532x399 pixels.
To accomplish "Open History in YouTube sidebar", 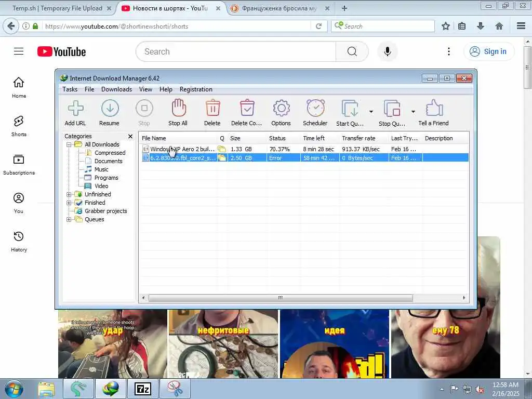I will pos(19,241).
